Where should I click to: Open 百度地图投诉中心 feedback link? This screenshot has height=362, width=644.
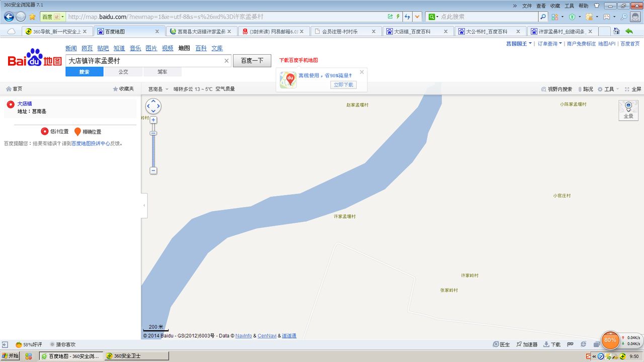point(91,143)
